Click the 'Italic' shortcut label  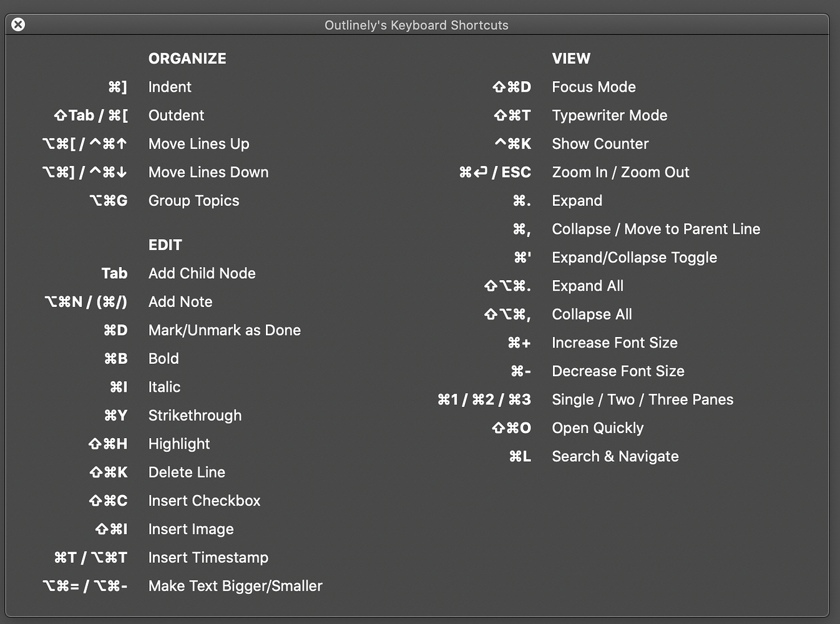(164, 387)
